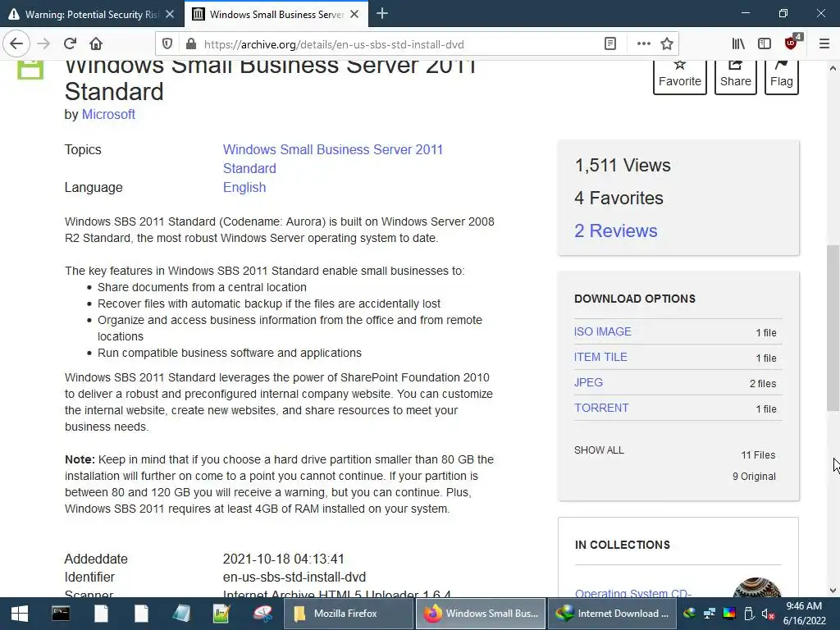Open the tilted blue notebook taskbar icon
Screen dimensions: 840x630
181,614
